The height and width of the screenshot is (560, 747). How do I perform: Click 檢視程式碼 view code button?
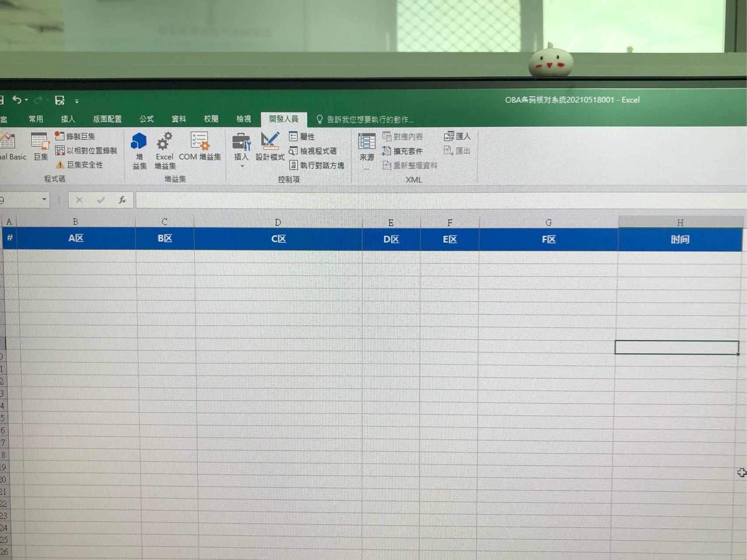tap(313, 151)
